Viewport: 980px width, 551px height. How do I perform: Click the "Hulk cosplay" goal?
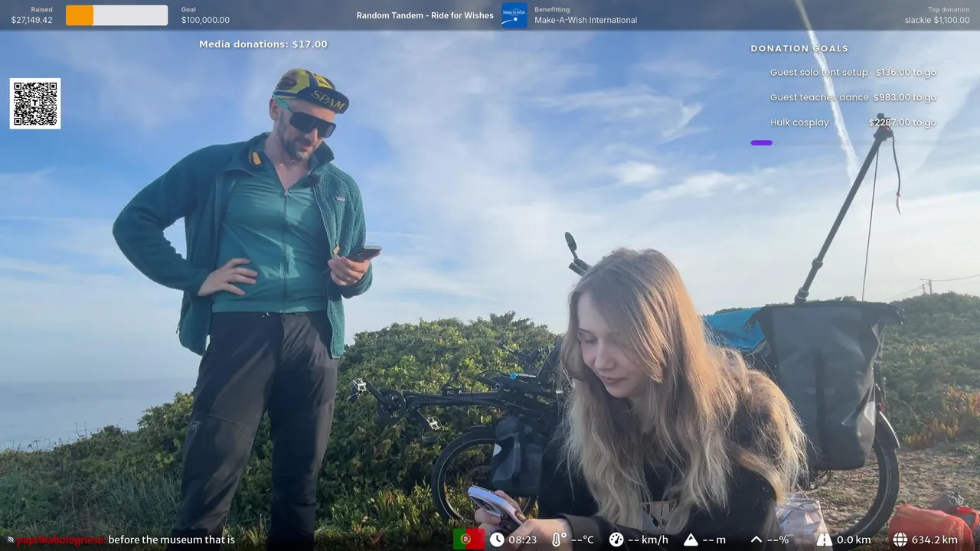point(799,122)
